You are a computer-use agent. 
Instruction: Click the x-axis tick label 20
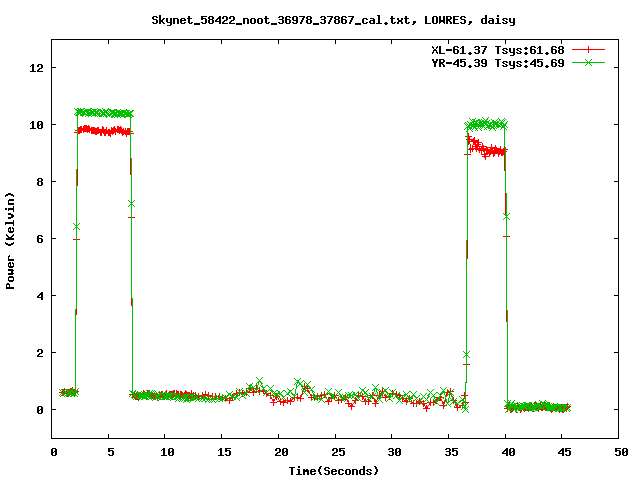click(281, 452)
